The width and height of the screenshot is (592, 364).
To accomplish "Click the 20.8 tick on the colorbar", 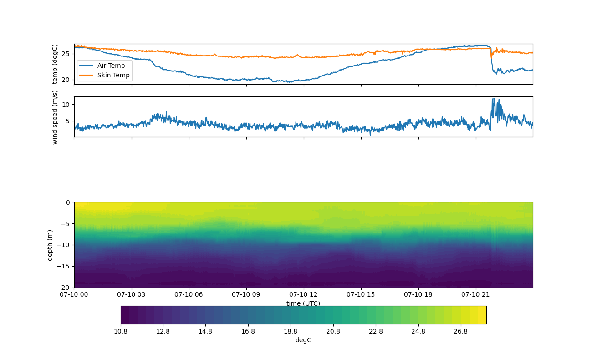I will (x=333, y=332).
